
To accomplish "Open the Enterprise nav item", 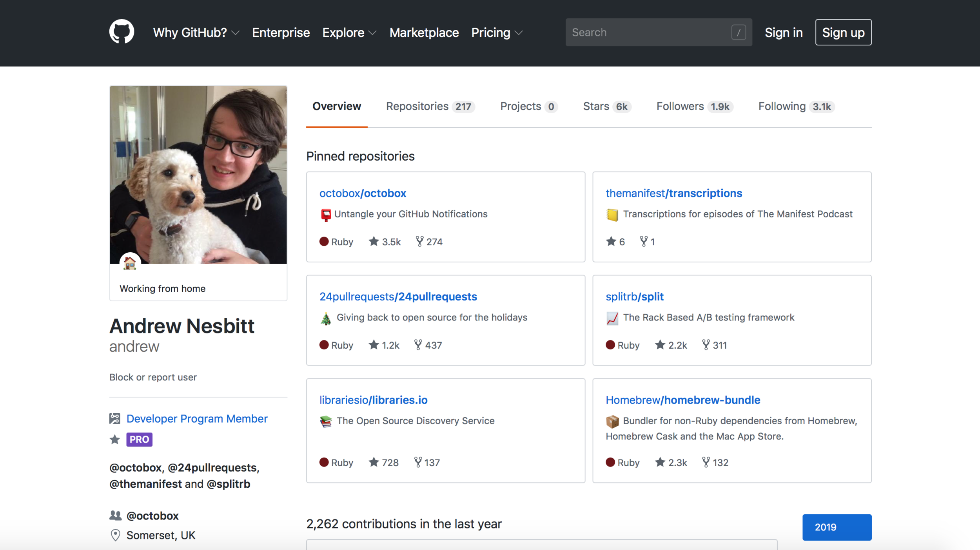I will pyautogui.click(x=281, y=33).
